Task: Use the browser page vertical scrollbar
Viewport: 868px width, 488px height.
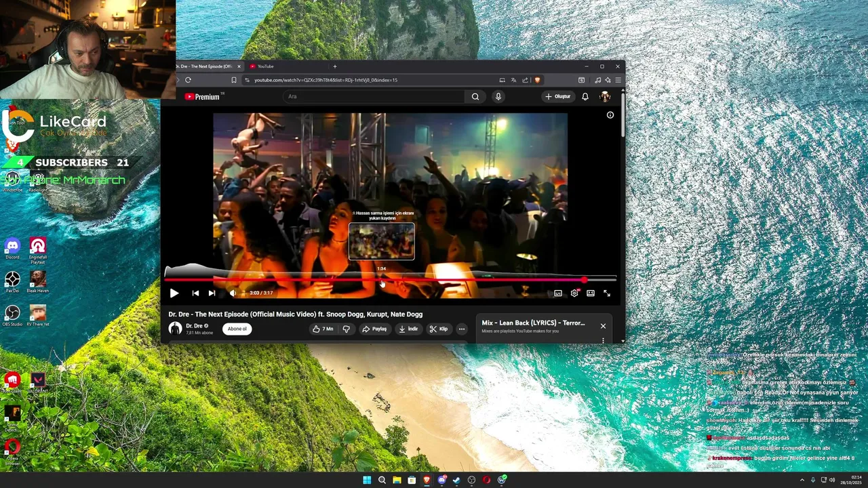Action: coord(622,115)
